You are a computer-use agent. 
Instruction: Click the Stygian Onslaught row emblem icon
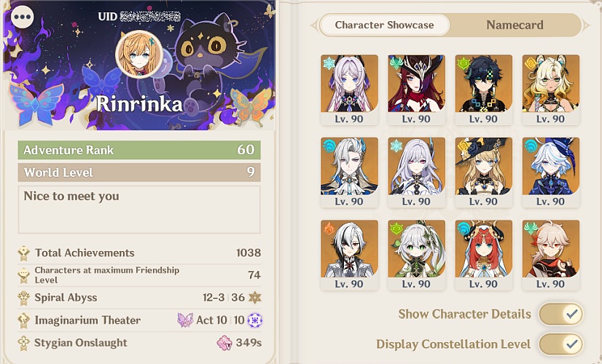coord(24,343)
